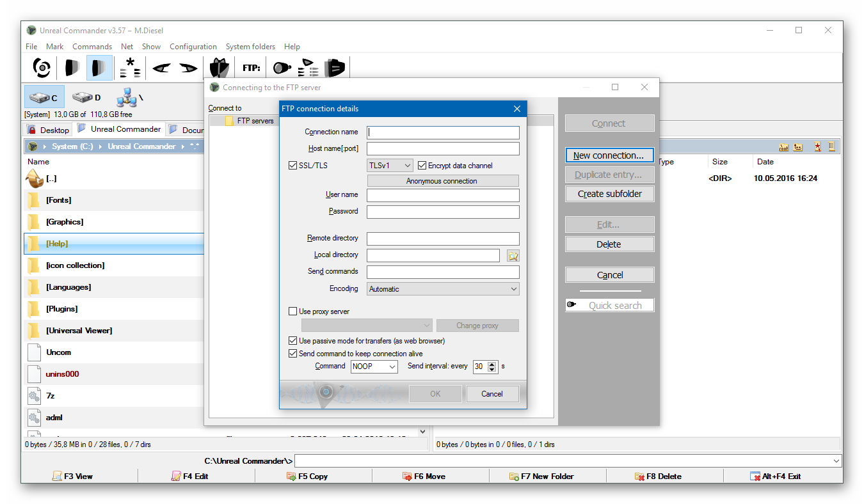Click the last toolbar icon after the list icon
Screen dimensions: 864x504
(x=335, y=67)
